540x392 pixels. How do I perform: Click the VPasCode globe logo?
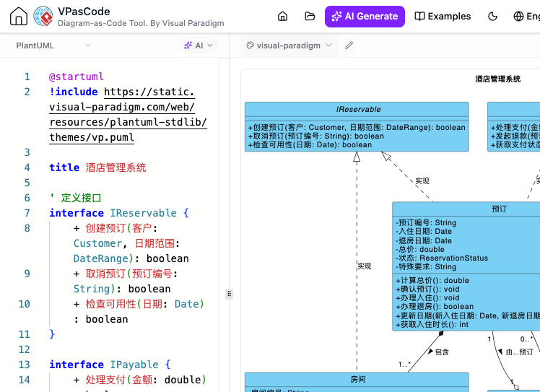[x=43, y=16]
